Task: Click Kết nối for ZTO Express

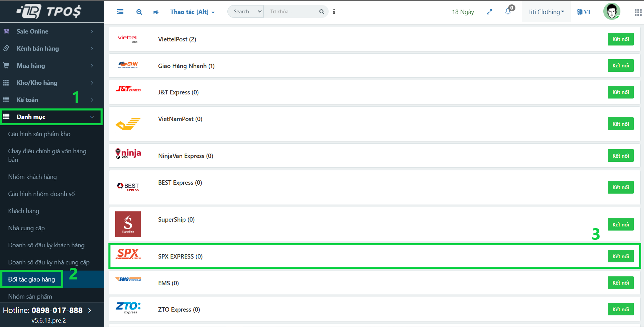Action: (x=620, y=309)
